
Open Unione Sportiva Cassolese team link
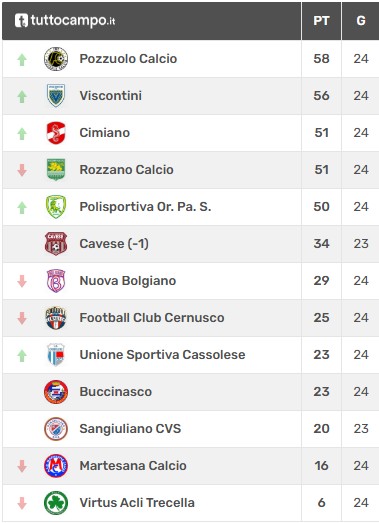(162, 355)
